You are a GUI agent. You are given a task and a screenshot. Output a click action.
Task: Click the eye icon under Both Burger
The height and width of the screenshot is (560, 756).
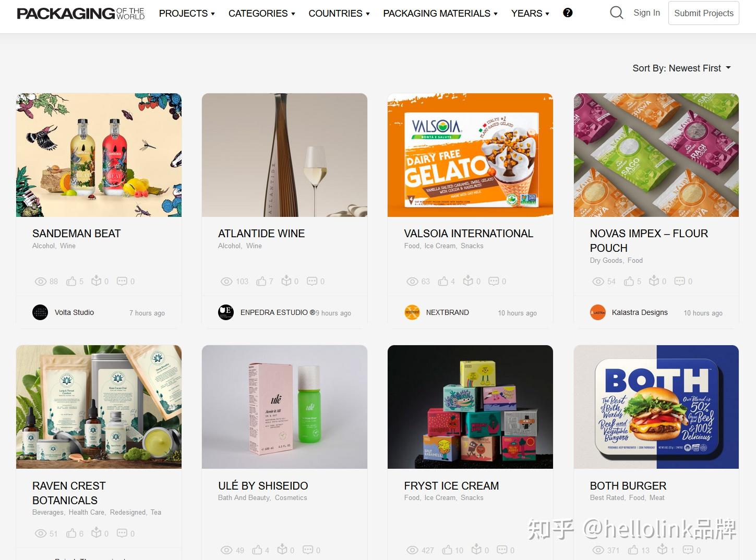pos(598,550)
